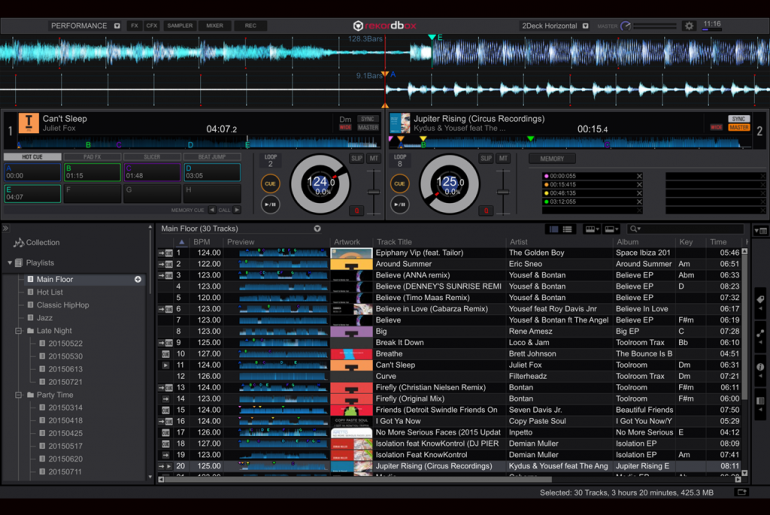Image resolution: width=770 pixels, height=515 pixels.
Task: Toggle deck 2 quantize Q button
Action: [486, 211]
